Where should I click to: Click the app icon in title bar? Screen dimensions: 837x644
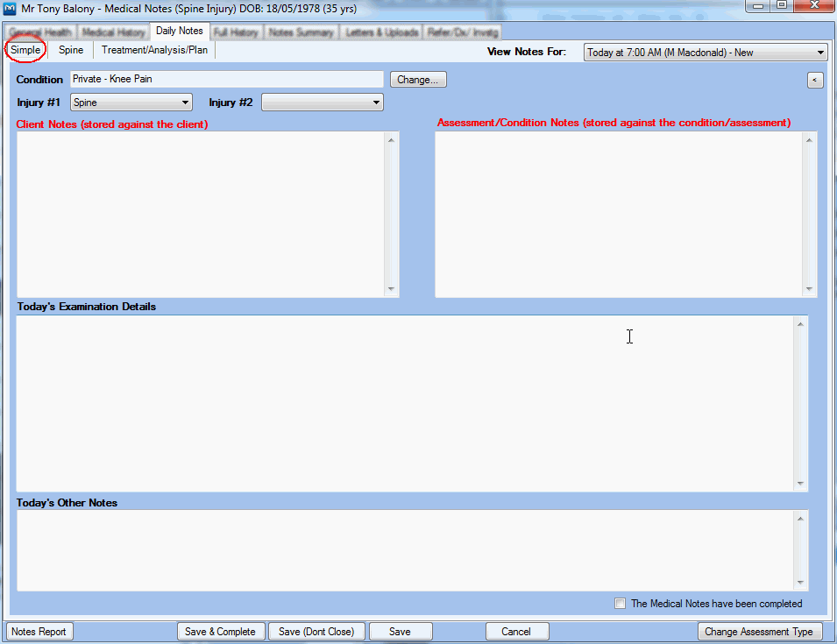point(11,8)
